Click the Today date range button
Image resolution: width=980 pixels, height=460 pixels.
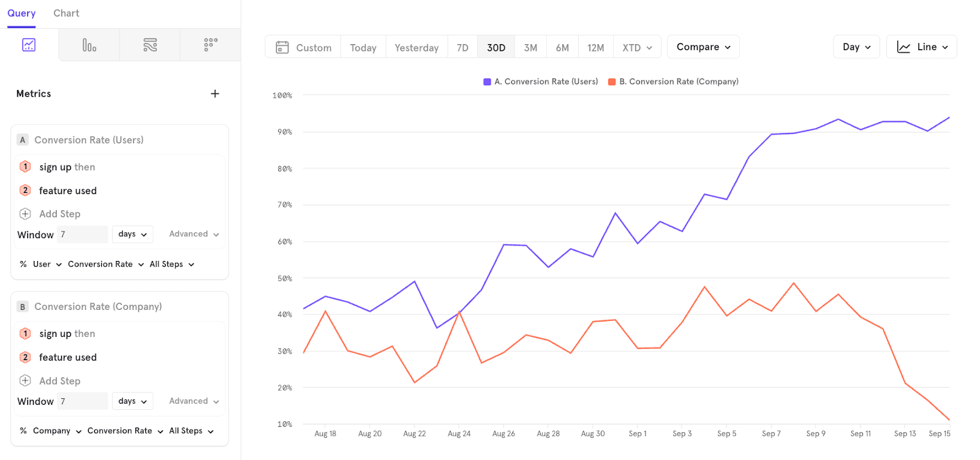pos(363,47)
